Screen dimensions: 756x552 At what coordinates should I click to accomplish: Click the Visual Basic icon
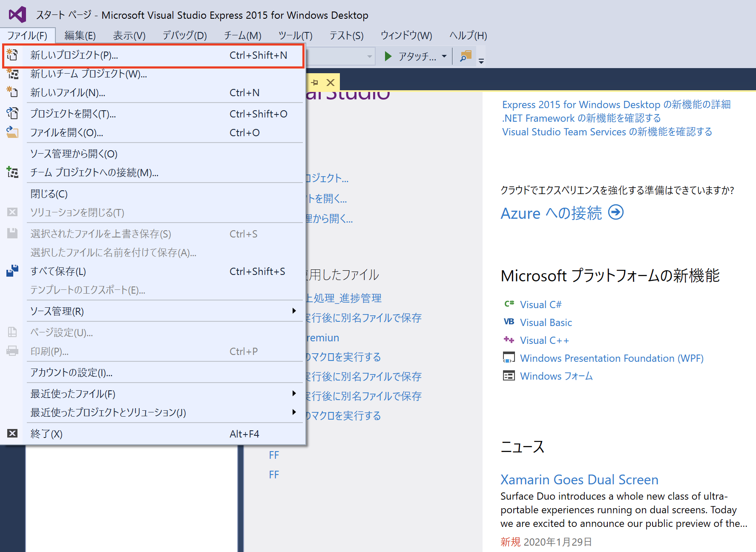click(509, 322)
